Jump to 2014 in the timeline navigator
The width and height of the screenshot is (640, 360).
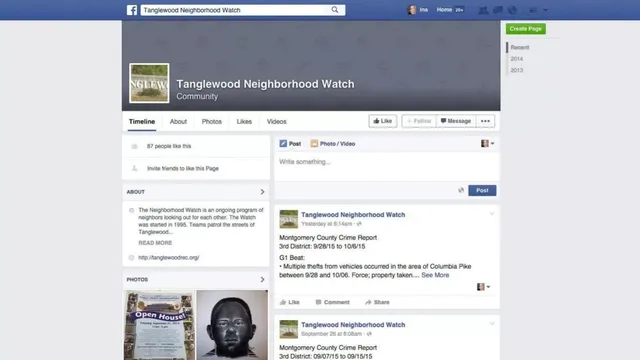coord(517,59)
